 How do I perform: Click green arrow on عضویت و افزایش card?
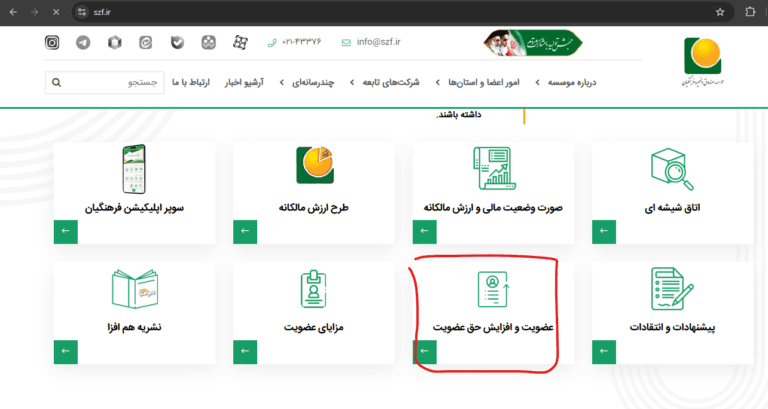click(x=425, y=352)
